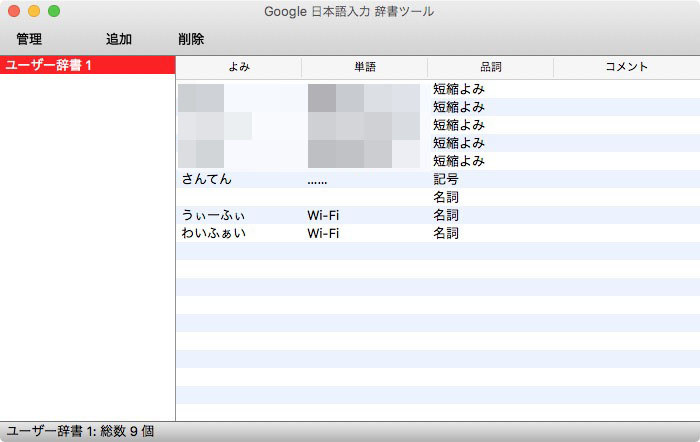This screenshot has height=442, width=700.
Task: Select the うぃーふぃ reading entry
Action: tap(213, 216)
